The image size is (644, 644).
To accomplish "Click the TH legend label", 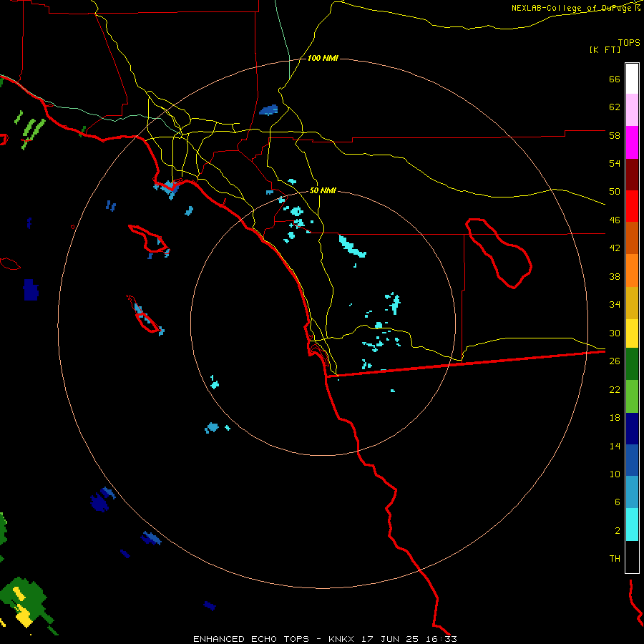I will click(x=615, y=559).
